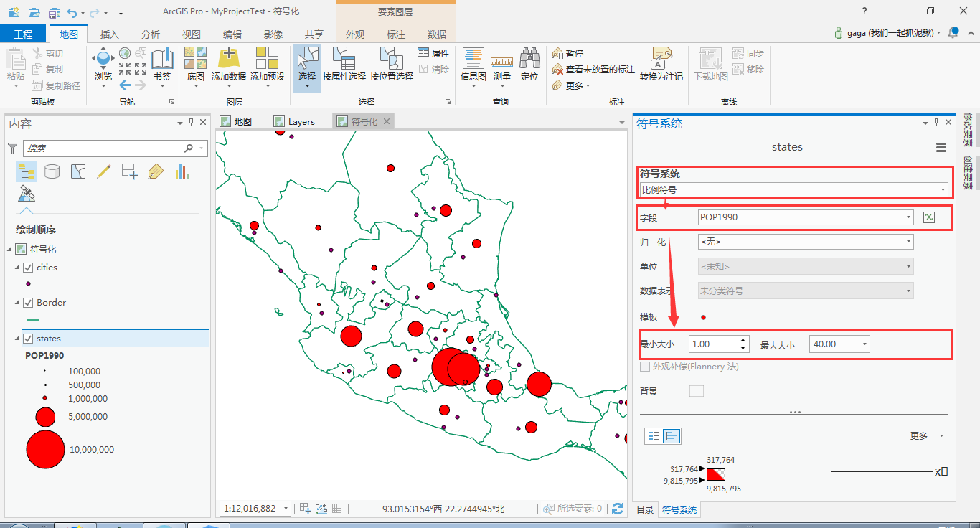Collapse the states layer in Contents

pyautogui.click(x=17, y=339)
